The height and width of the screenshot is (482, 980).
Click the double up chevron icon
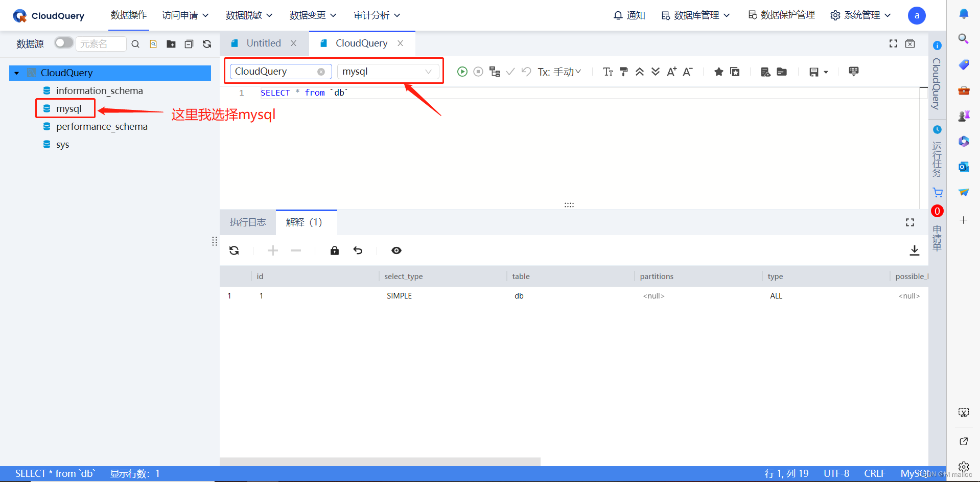tap(640, 72)
